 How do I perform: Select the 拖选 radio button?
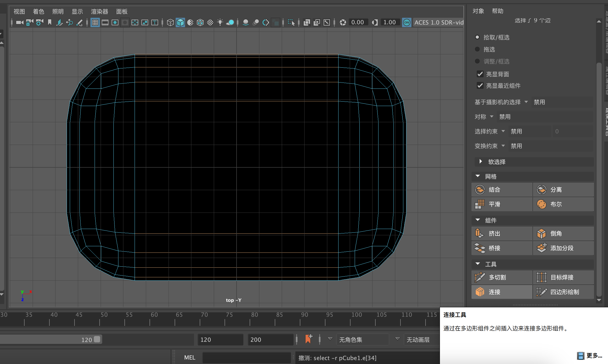click(477, 49)
